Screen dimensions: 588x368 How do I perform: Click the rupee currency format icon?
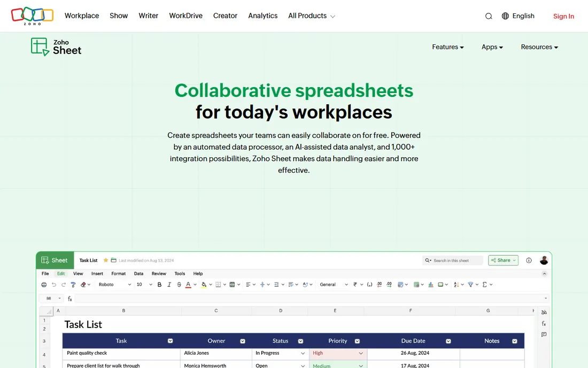(355, 285)
